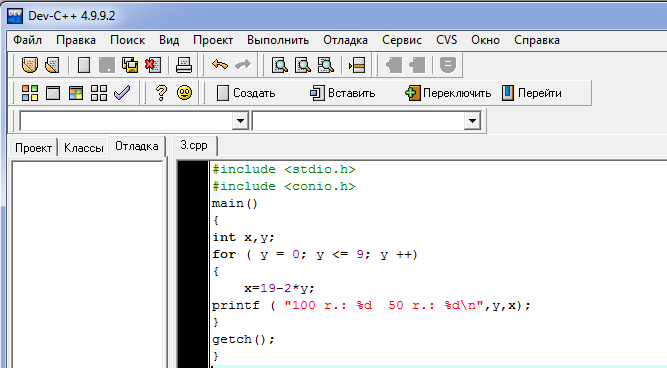This screenshot has height=368, width=667.
Task: Click the Compile four colored squares icon
Action: click(30, 93)
